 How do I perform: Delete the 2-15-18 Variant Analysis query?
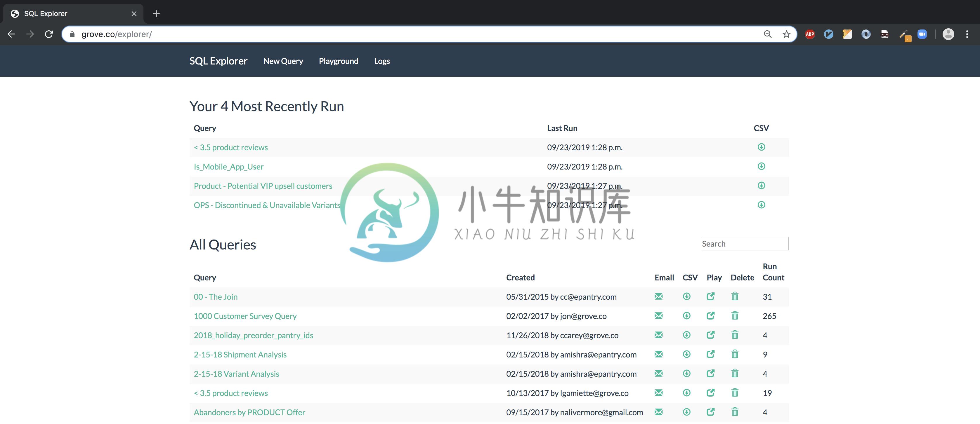(x=735, y=374)
